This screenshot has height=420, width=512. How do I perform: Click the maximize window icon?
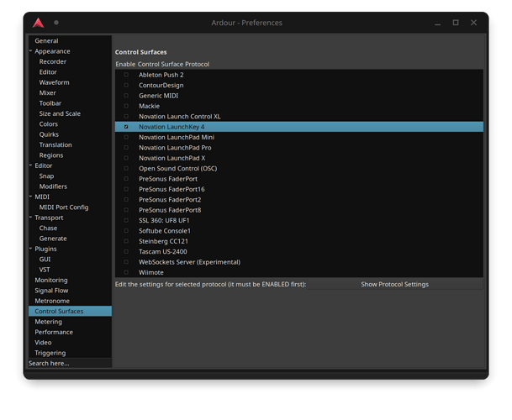pyautogui.click(x=456, y=23)
